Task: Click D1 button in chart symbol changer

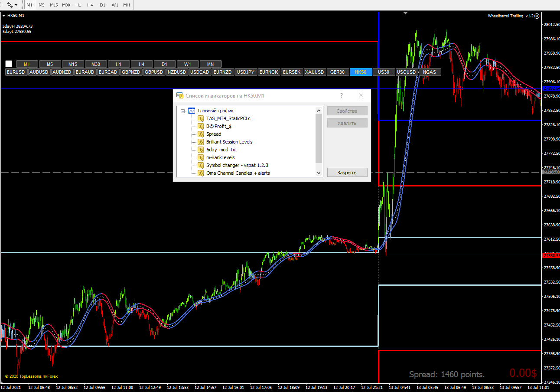Action: coord(165,64)
